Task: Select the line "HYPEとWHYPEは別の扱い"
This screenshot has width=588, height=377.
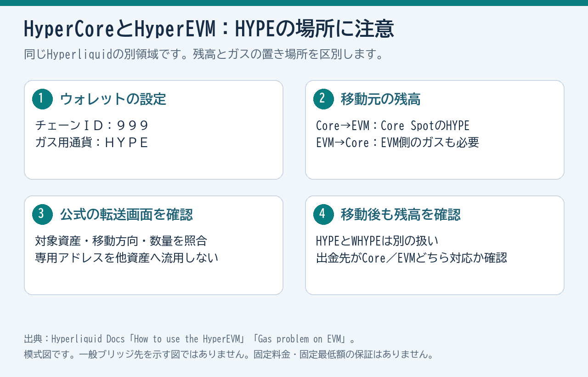Action: point(378,241)
